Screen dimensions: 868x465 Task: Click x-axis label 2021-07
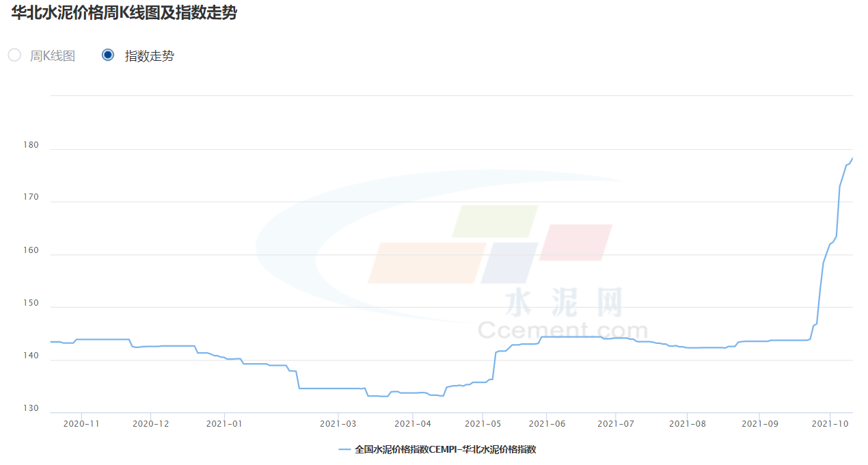coord(616,424)
